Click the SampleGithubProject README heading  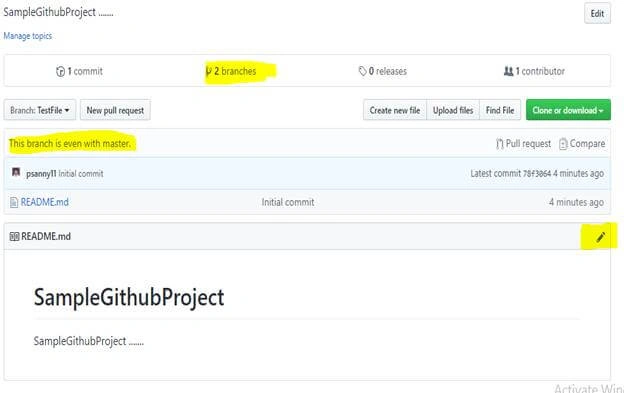tap(129, 298)
